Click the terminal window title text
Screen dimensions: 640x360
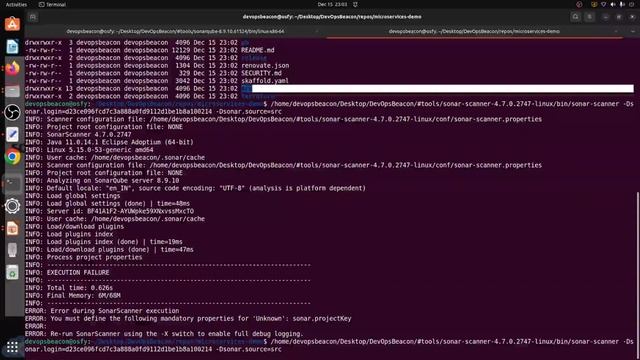[x=332, y=17]
